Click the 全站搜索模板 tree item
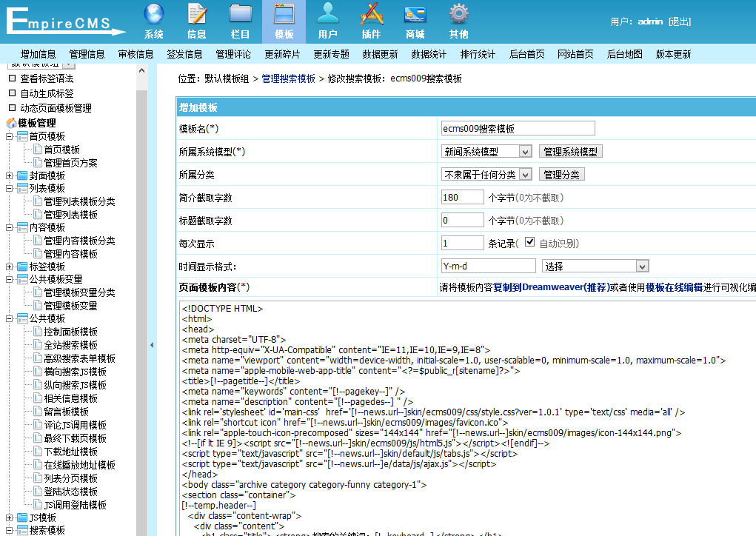 click(70, 345)
